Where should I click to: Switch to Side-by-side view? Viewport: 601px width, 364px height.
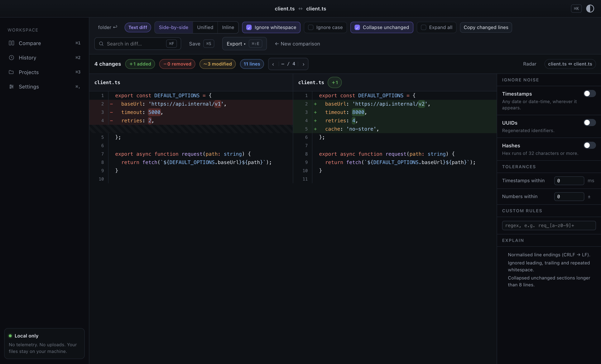(173, 27)
